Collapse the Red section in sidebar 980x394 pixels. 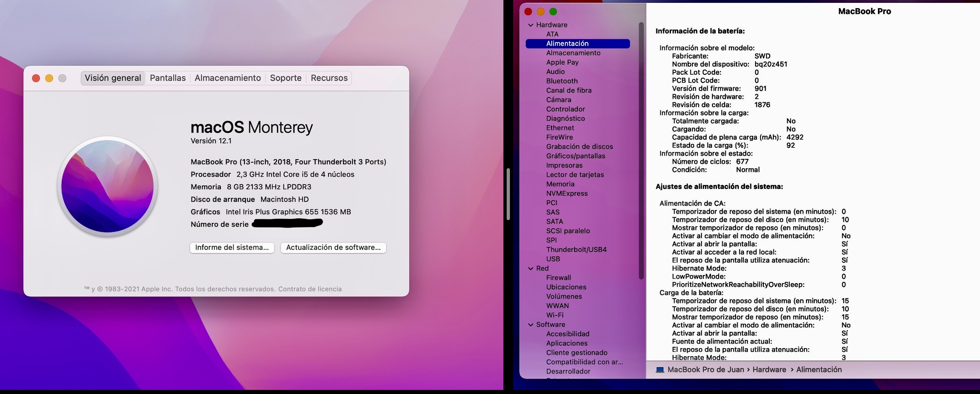531,268
